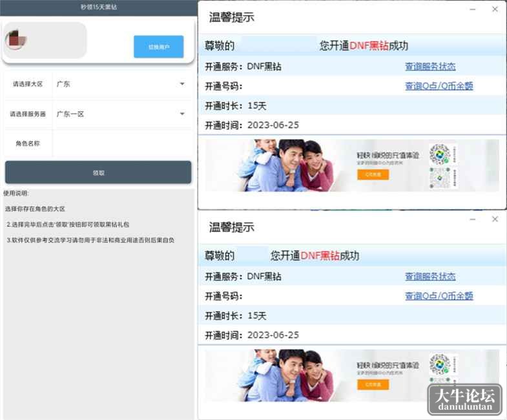Open the region dropdown showing 广东

[x=122, y=84]
